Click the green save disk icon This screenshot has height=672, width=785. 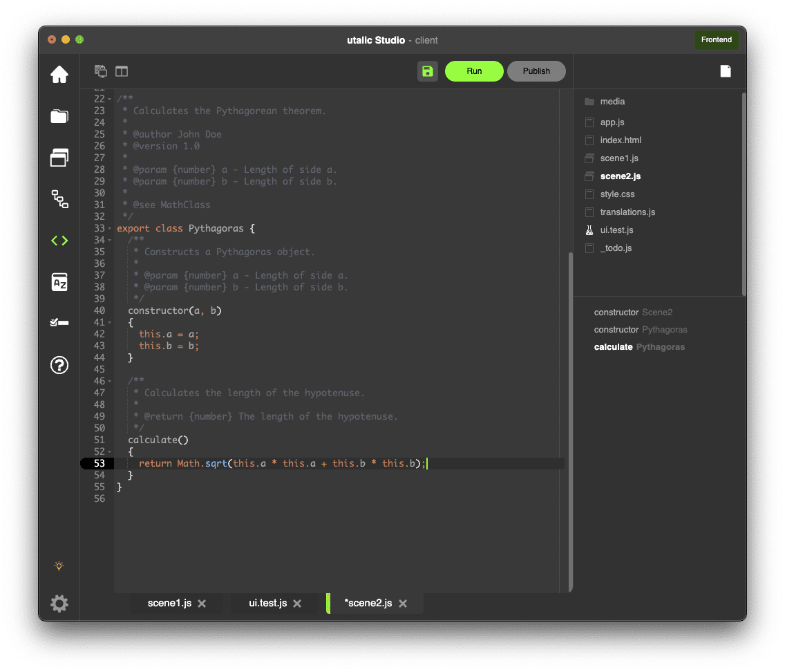[x=427, y=71]
